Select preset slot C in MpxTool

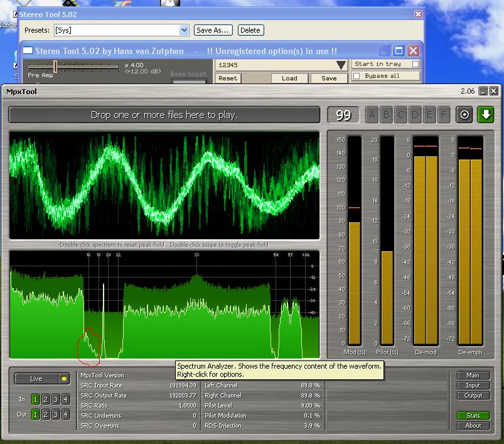coord(401,115)
